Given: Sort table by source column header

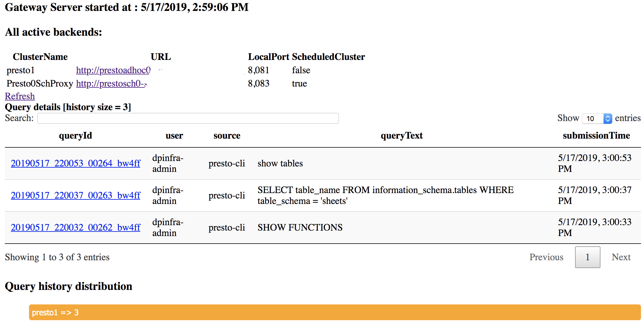Looking at the screenshot, I should point(227,136).
